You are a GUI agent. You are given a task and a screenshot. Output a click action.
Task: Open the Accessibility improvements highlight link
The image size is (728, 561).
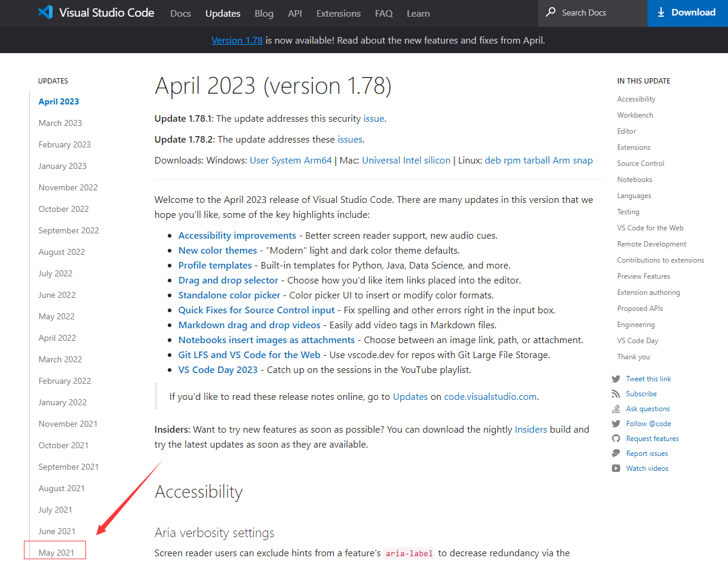click(x=237, y=235)
